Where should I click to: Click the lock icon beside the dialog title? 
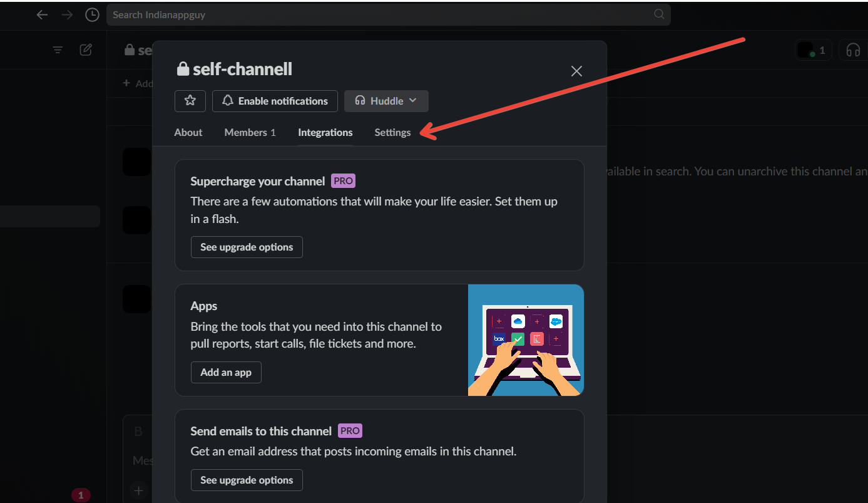183,69
